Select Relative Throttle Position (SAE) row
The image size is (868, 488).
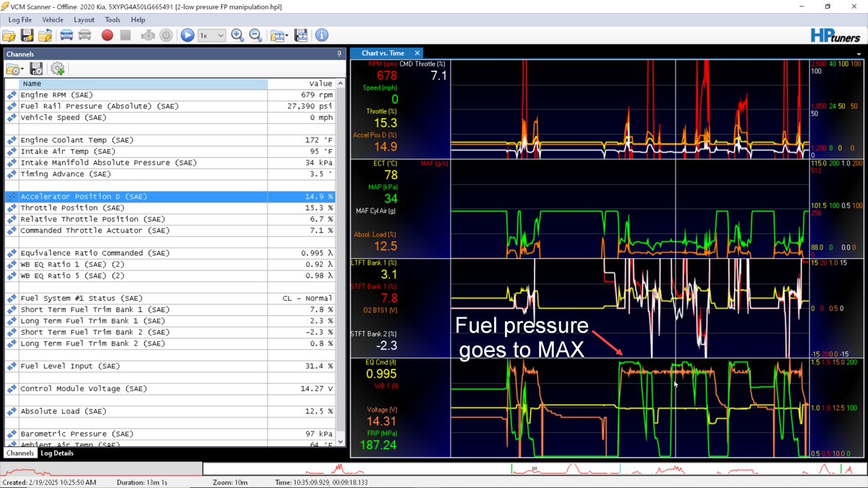[x=170, y=219]
